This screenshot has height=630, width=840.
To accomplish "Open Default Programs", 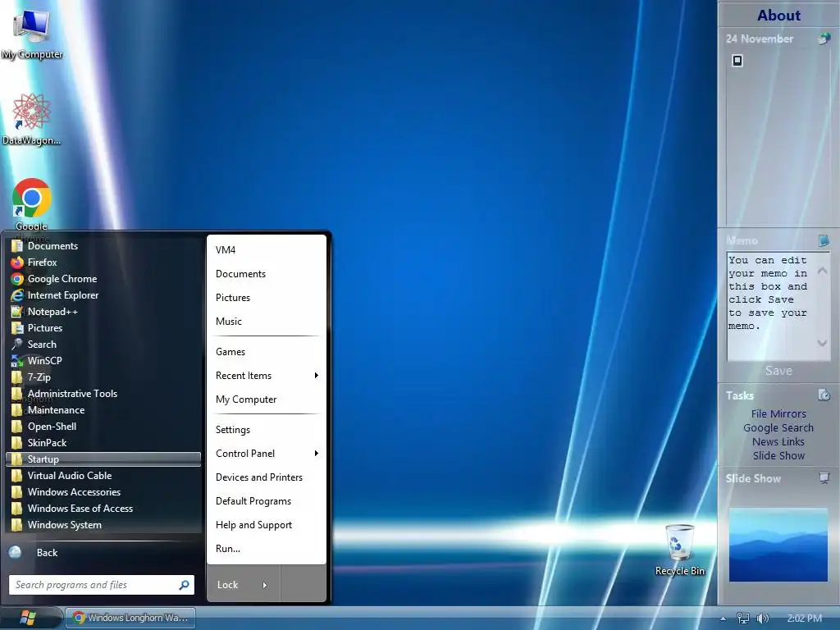I will [x=267, y=501].
